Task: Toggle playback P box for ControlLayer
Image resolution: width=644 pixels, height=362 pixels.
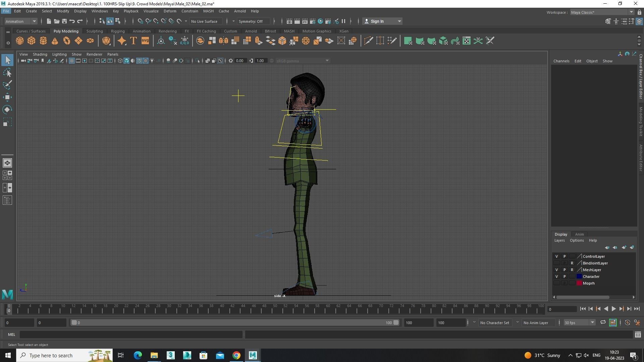Action: 564,256
